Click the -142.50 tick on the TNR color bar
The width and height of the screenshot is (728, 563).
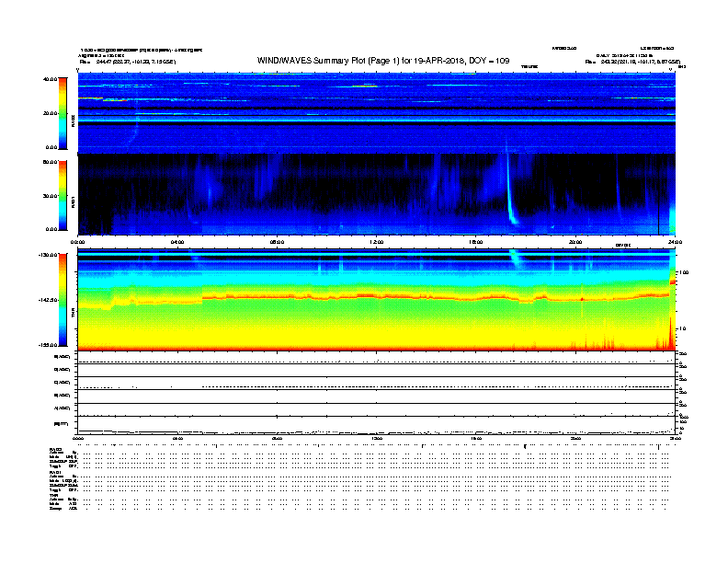coord(49,300)
